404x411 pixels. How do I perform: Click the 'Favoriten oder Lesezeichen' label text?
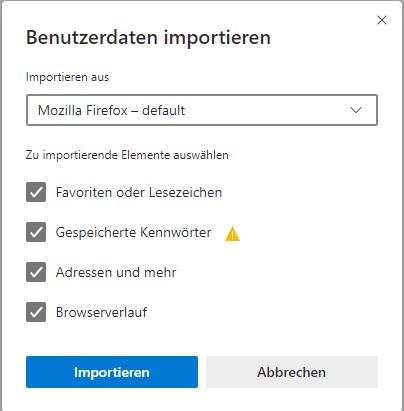139,192
